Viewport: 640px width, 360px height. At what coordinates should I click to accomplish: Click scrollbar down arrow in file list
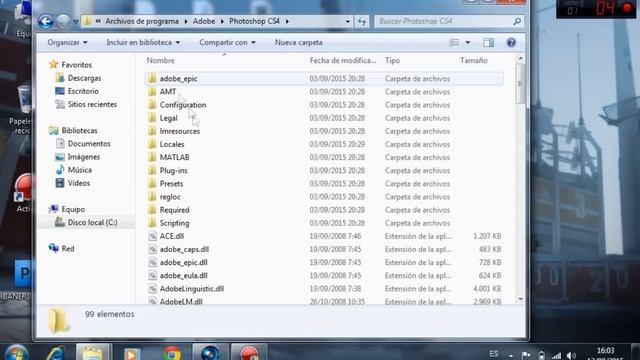[x=520, y=299]
